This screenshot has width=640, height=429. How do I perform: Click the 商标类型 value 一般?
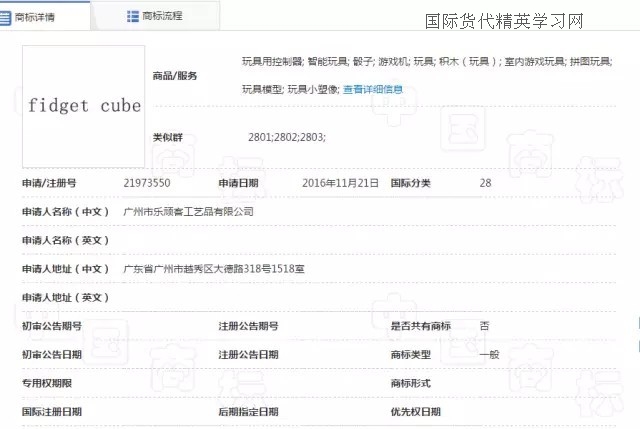coord(488,355)
